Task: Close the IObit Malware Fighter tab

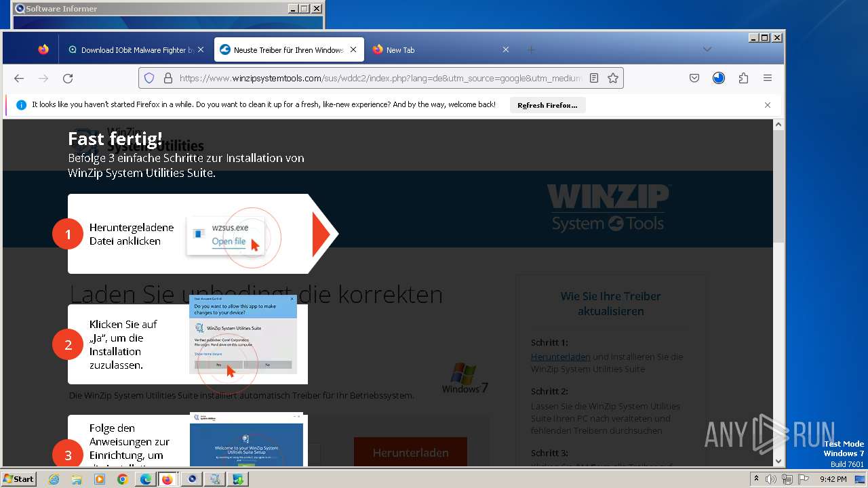Action: coord(201,49)
